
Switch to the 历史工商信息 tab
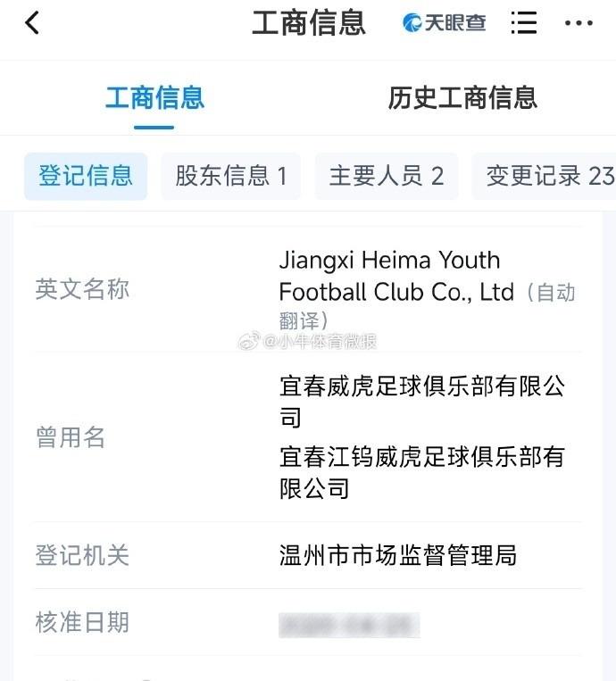[x=462, y=97]
